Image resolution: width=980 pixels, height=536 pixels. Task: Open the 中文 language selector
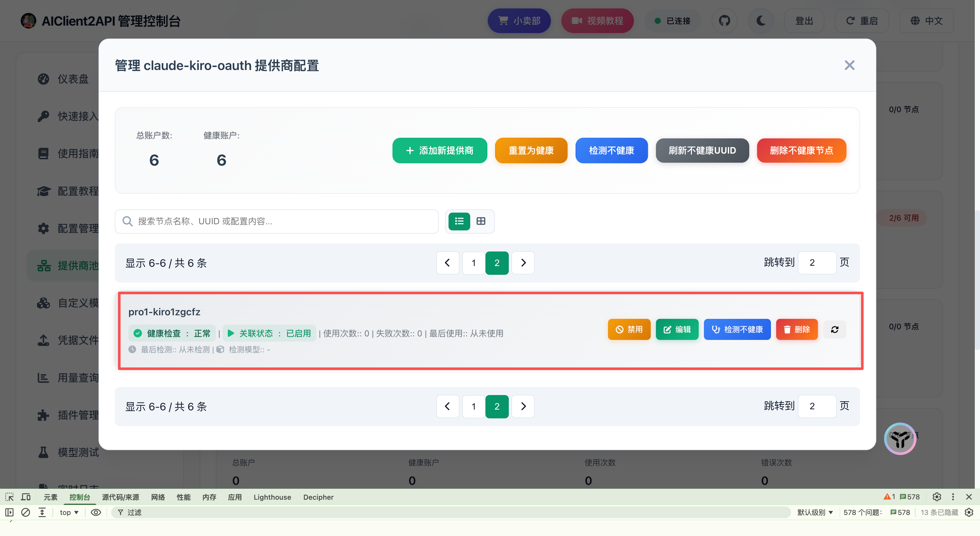click(926, 20)
